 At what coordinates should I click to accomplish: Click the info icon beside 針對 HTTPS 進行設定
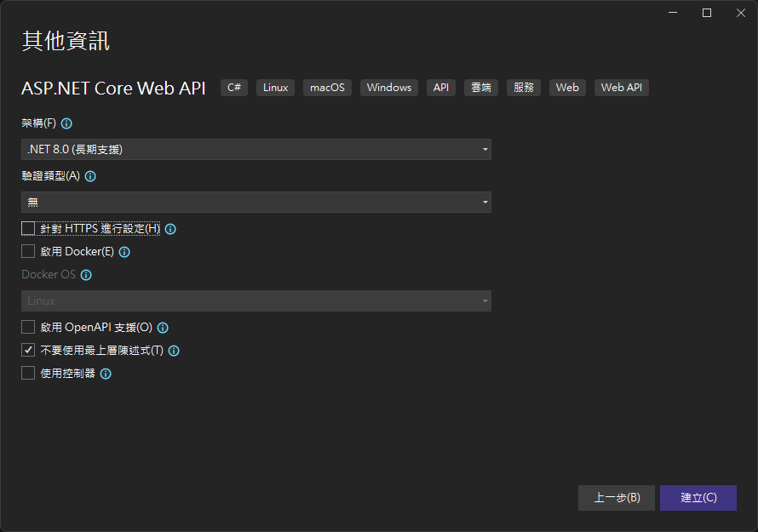pos(170,229)
